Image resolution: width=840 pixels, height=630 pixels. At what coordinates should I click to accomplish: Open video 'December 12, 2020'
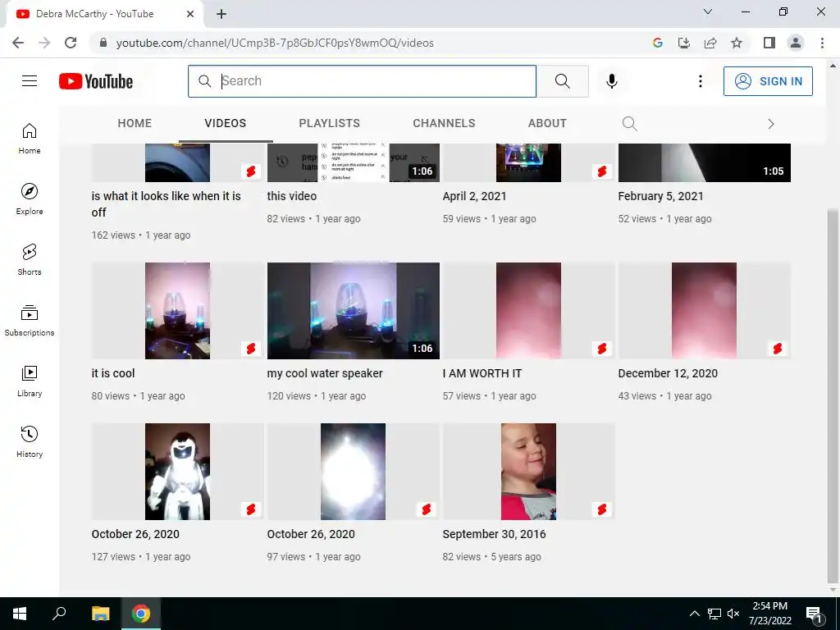pyautogui.click(x=668, y=373)
